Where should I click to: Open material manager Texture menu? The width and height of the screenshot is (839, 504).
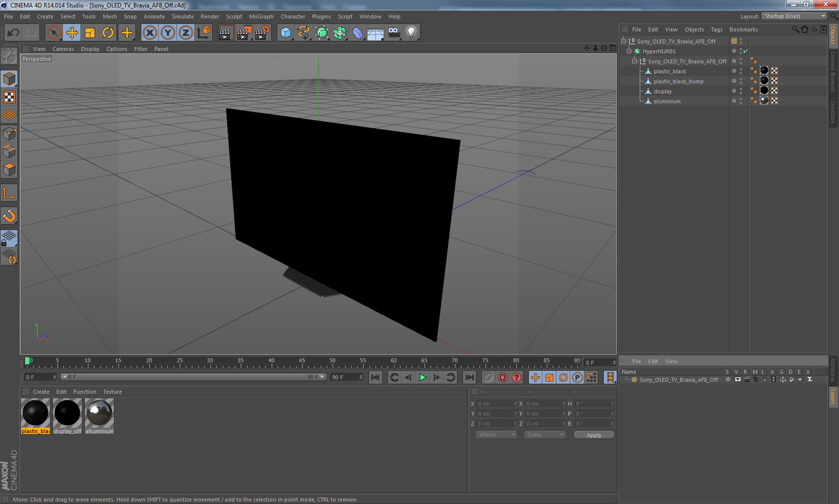click(112, 392)
